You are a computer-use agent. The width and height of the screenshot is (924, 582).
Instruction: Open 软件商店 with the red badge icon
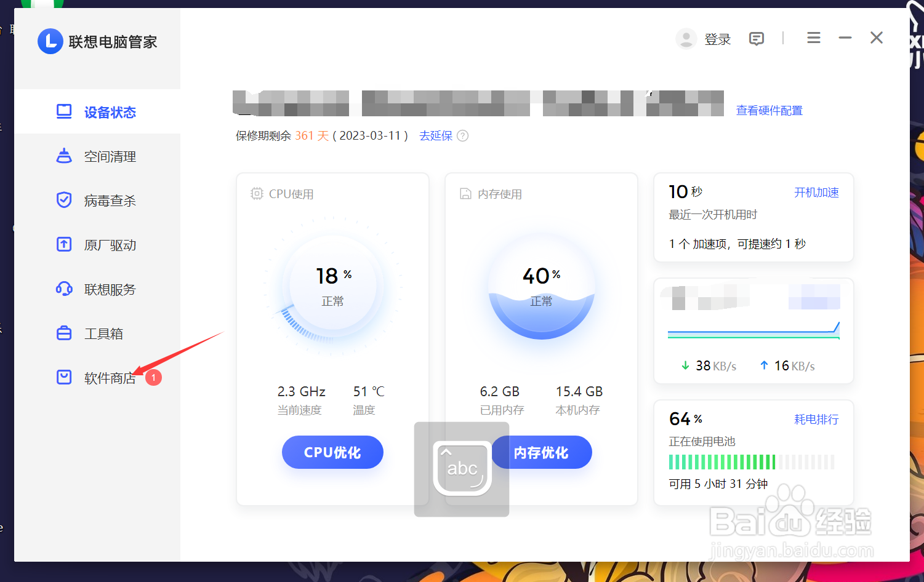64,377
